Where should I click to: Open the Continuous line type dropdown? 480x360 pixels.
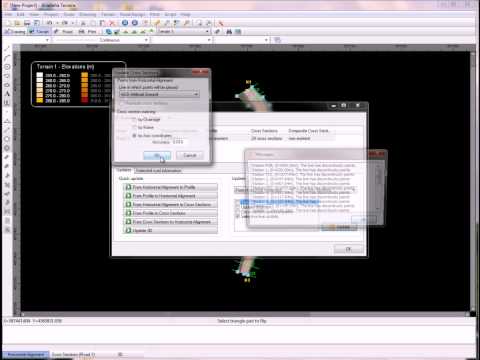pyautogui.click(x=101, y=40)
